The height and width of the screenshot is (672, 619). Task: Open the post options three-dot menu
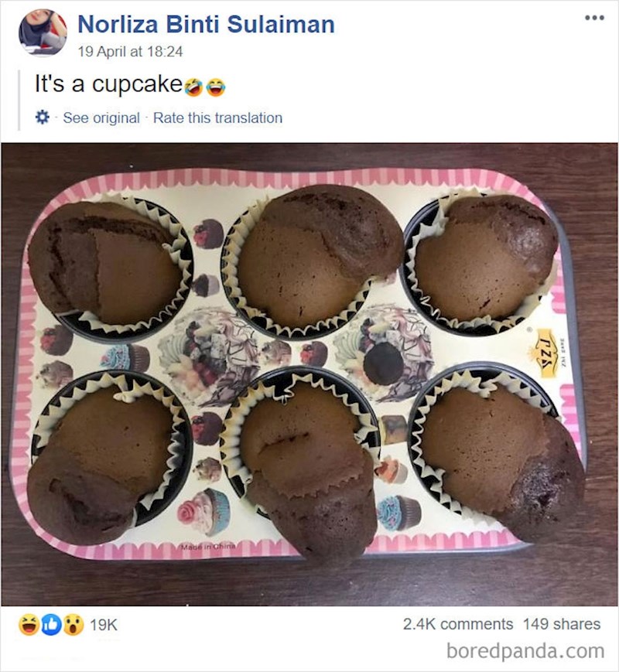tap(593, 17)
